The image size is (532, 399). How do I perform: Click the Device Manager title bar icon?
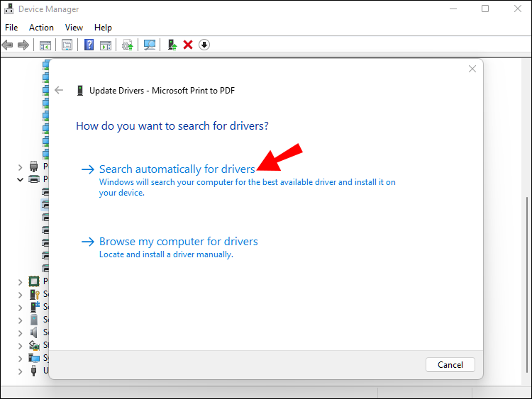(x=9, y=9)
